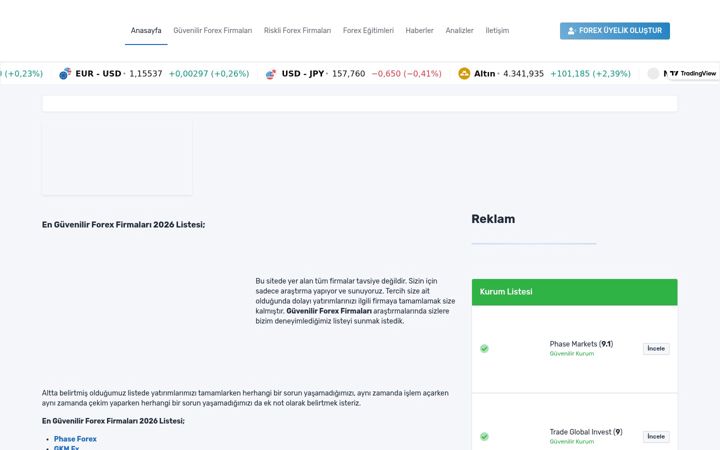This screenshot has width=720, height=450.
Task: Click the user icon in the membership button
Action: coord(571,31)
